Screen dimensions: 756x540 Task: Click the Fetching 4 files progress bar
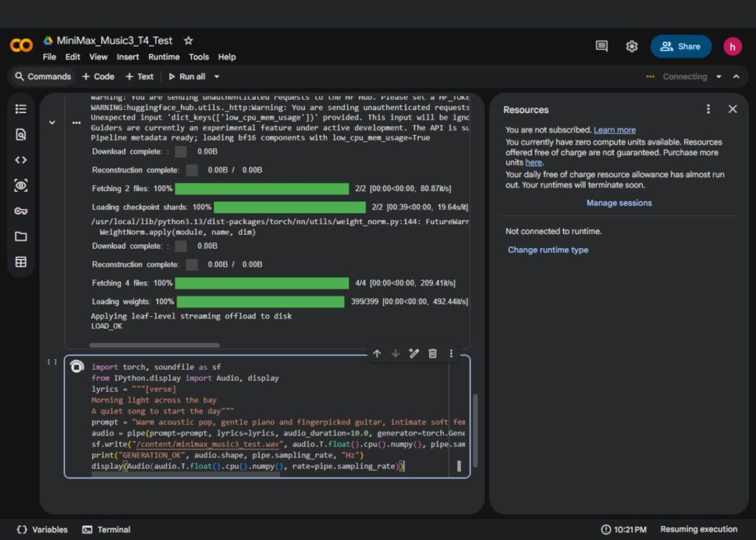(262, 283)
